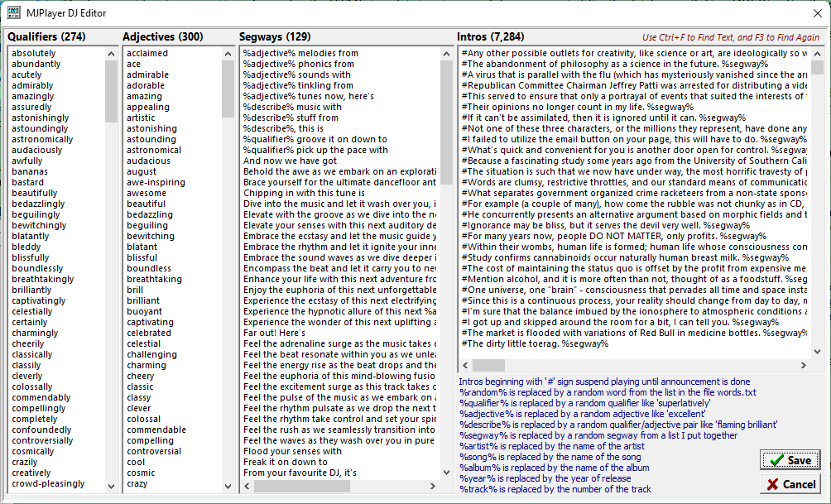Click intro '#I got up and skipped around' line

[x=620, y=322]
